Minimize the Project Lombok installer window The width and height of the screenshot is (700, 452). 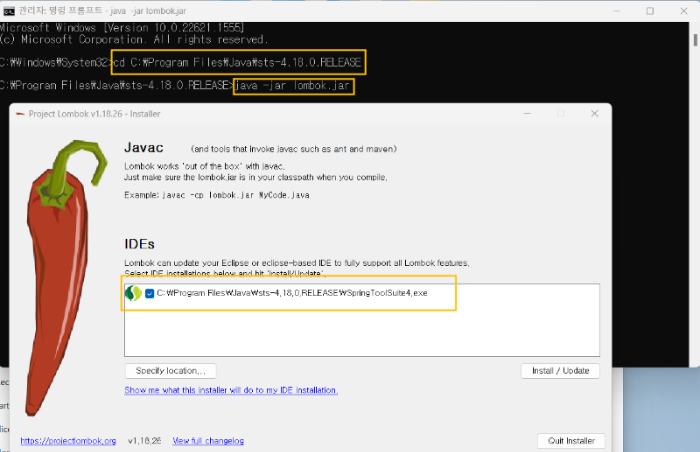point(527,113)
